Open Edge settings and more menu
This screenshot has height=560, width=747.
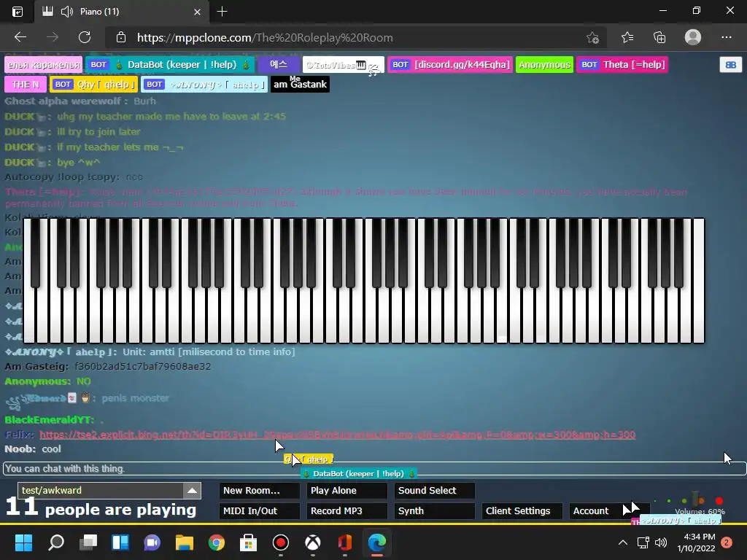point(726,37)
